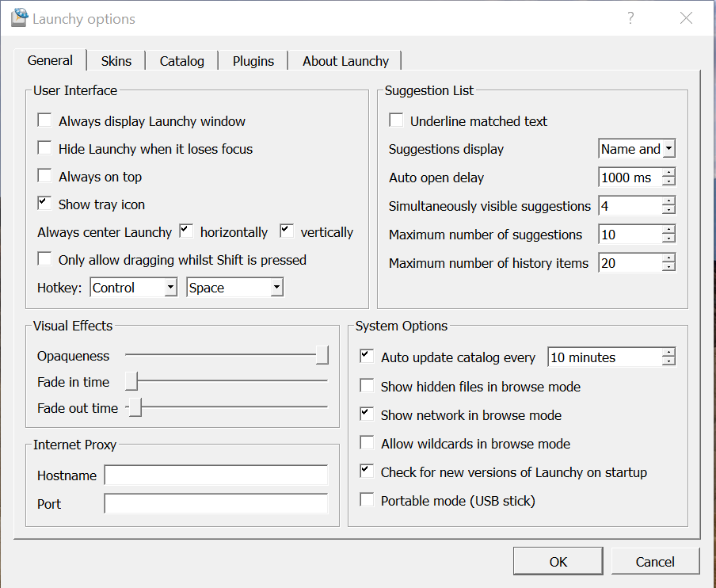Decrease Maximum number of history items

click(669, 268)
